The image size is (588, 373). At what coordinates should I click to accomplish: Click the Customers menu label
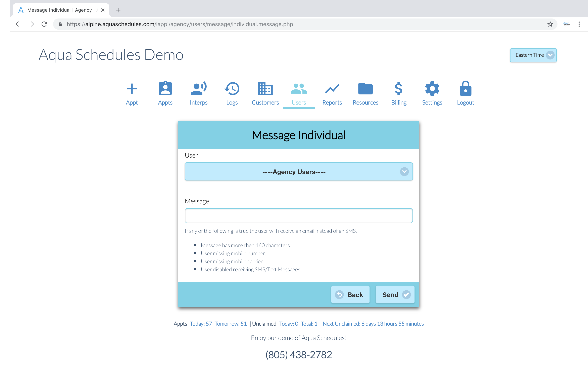pyautogui.click(x=265, y=102)
